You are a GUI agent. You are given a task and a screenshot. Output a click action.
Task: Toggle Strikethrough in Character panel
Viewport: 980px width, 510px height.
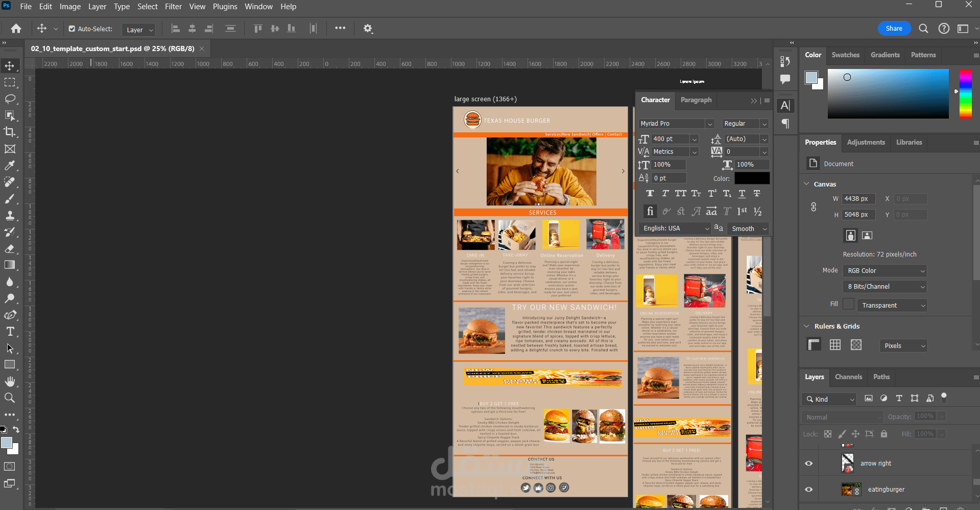point(757,194)
